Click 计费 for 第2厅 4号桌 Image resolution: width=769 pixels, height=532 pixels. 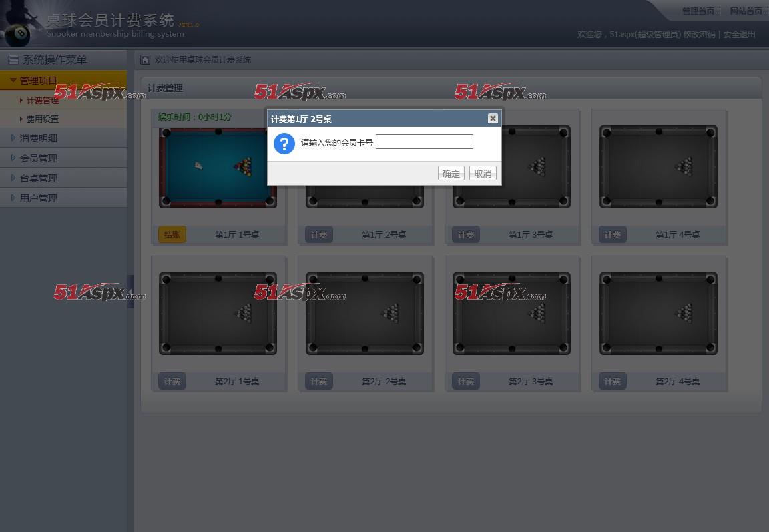[613, 381]
